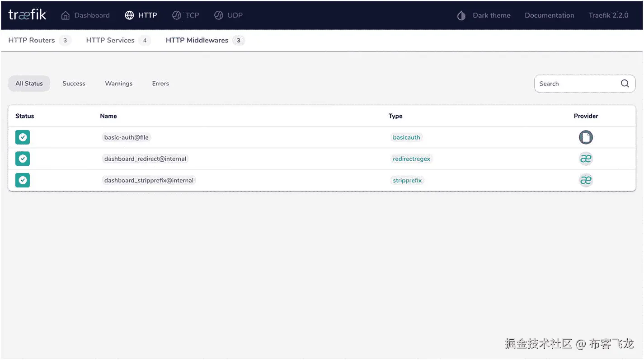Filter by Warnings status

pos(119,84)
